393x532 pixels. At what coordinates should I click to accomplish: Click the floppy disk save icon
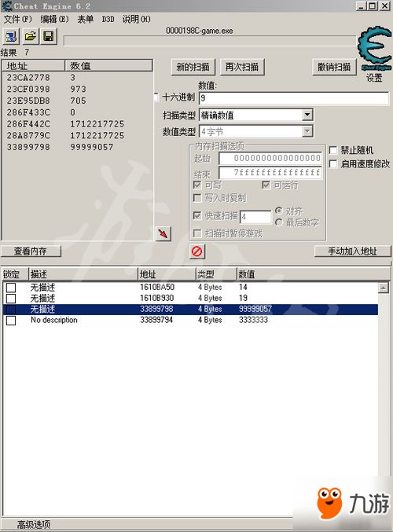49,36
